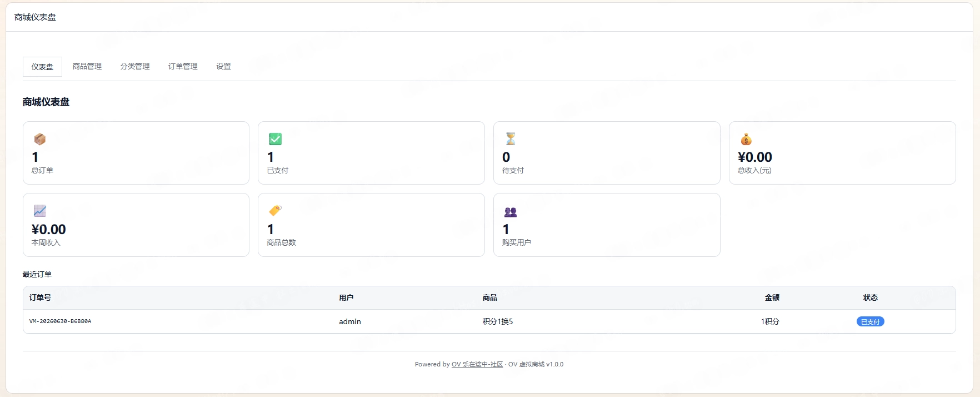This screenshot has width=980, height=397.
Task: Click the 用户 column header
Action: pos(346,297)
